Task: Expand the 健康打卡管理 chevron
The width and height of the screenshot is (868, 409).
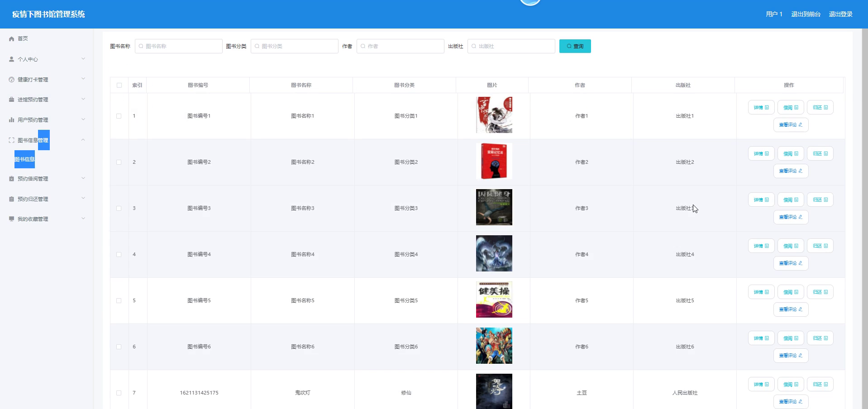Action: pos(83,79)
